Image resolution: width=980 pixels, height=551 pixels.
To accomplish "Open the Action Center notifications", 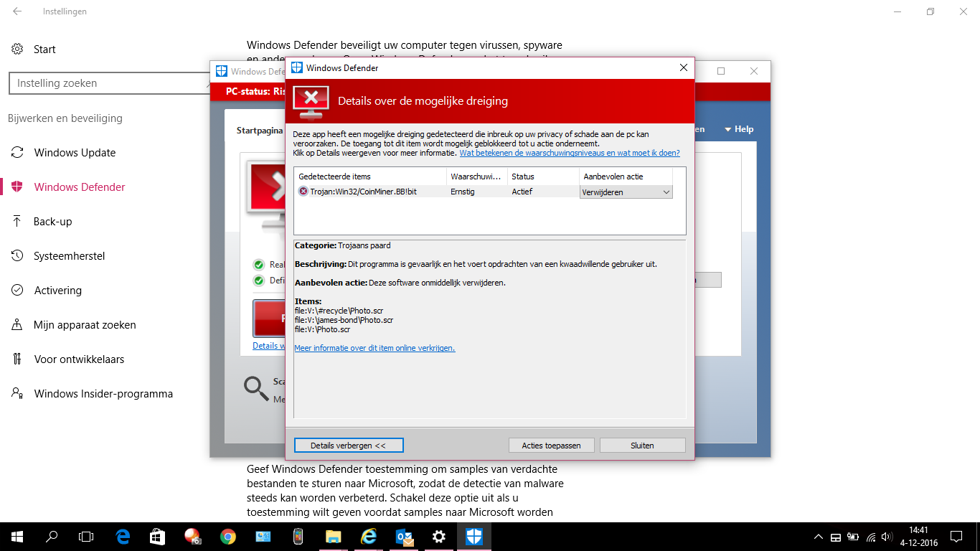I will coord(956,537).
